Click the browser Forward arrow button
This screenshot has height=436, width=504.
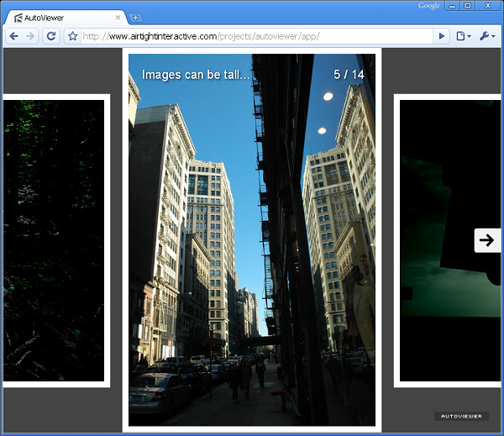coord(31,36)
